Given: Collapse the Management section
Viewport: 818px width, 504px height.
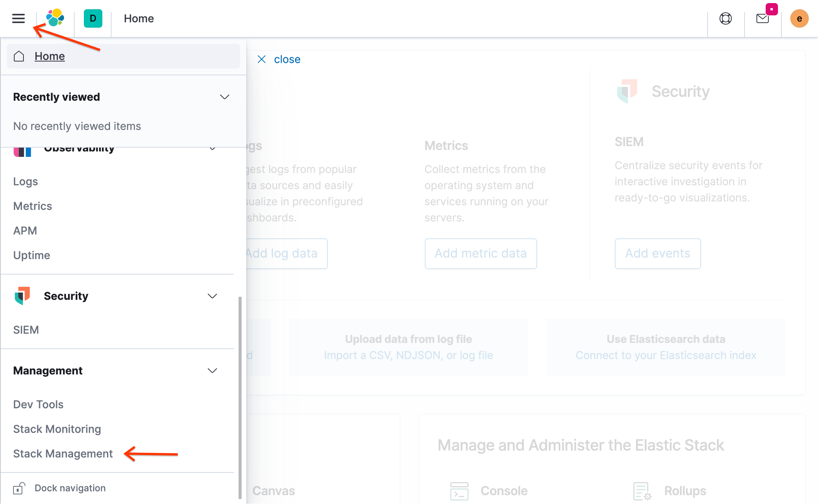Looking at the screenshot, I should coord(212,370).
